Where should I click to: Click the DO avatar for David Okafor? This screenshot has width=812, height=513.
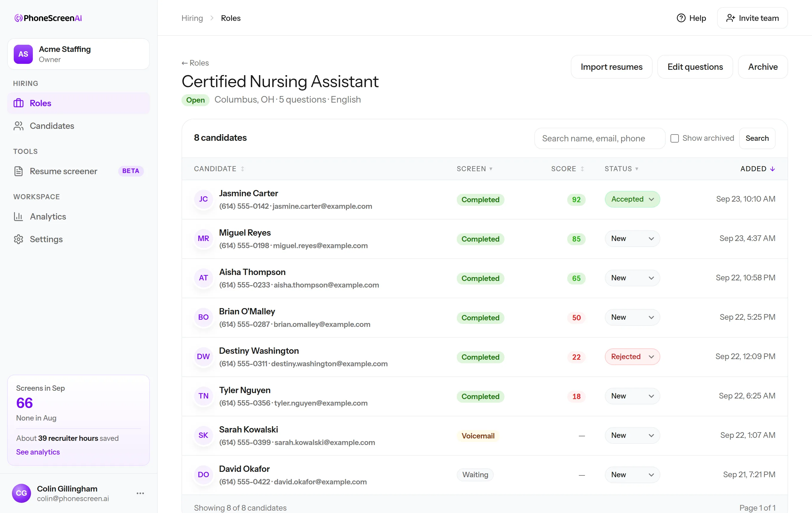[203, 475]
